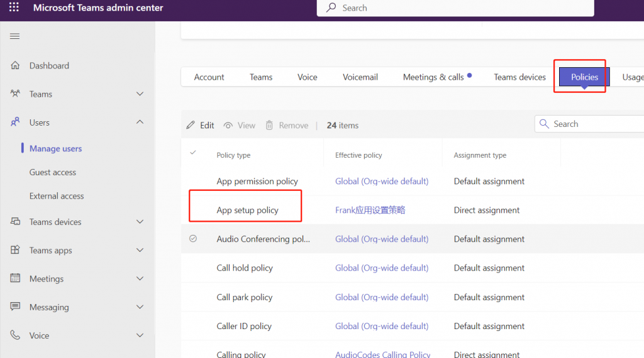Deselect the Audio Conferencing policy row checkbox
The width and height of the screenshot is (644, 358).
coord(193,239)
